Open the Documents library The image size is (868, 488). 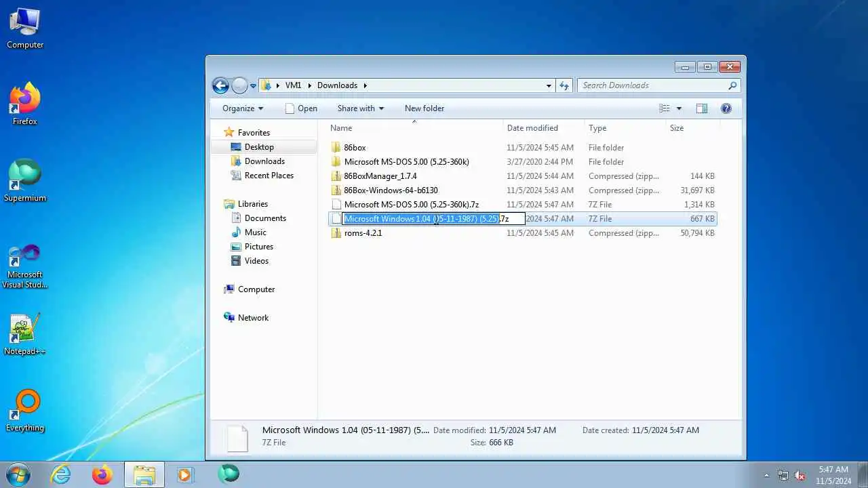point(265,218)
